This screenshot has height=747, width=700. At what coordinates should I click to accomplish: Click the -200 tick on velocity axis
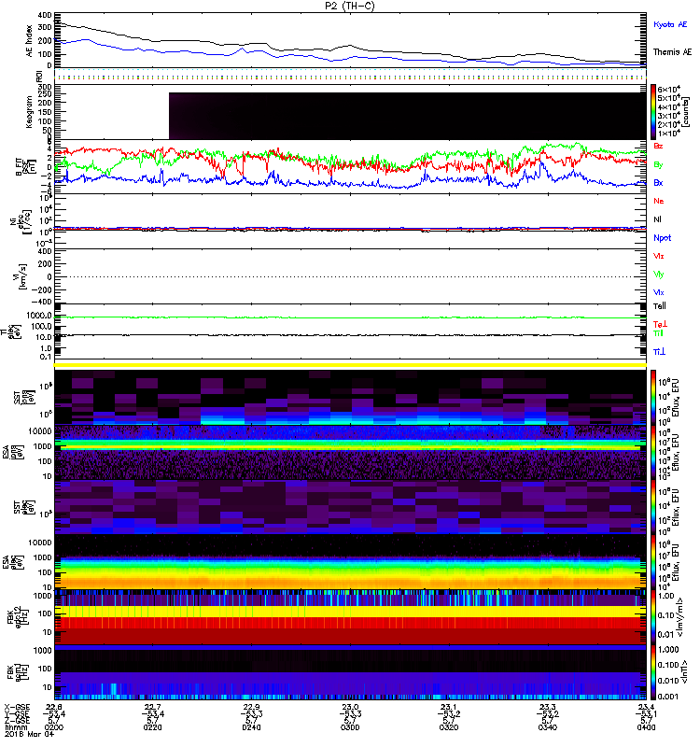(41, 289)
